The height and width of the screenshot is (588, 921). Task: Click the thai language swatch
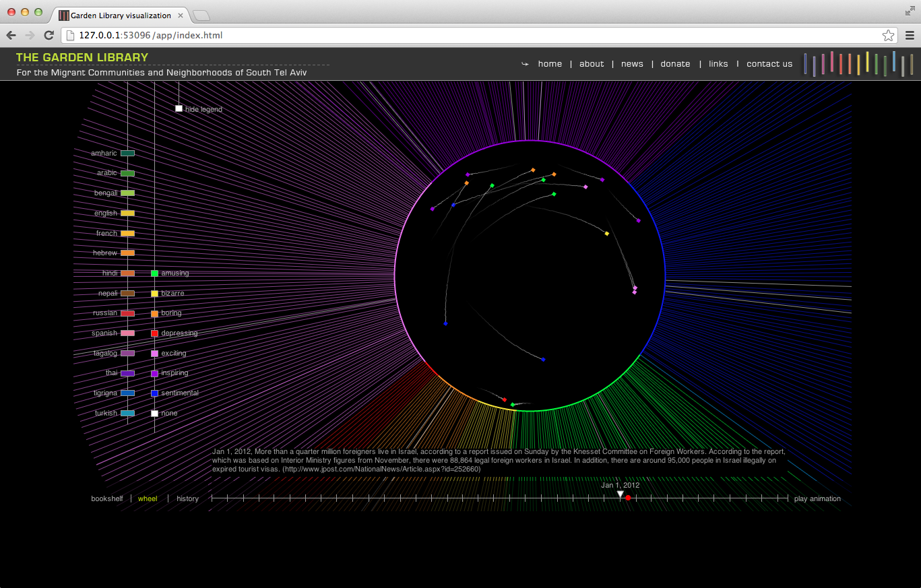click(127, 373)
